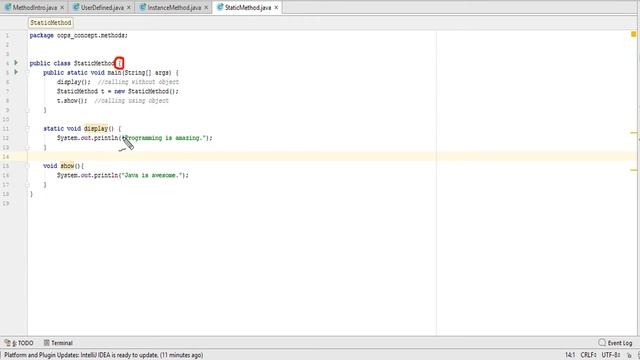Close the UserDefined.java tab

click(x=129, y=7)
